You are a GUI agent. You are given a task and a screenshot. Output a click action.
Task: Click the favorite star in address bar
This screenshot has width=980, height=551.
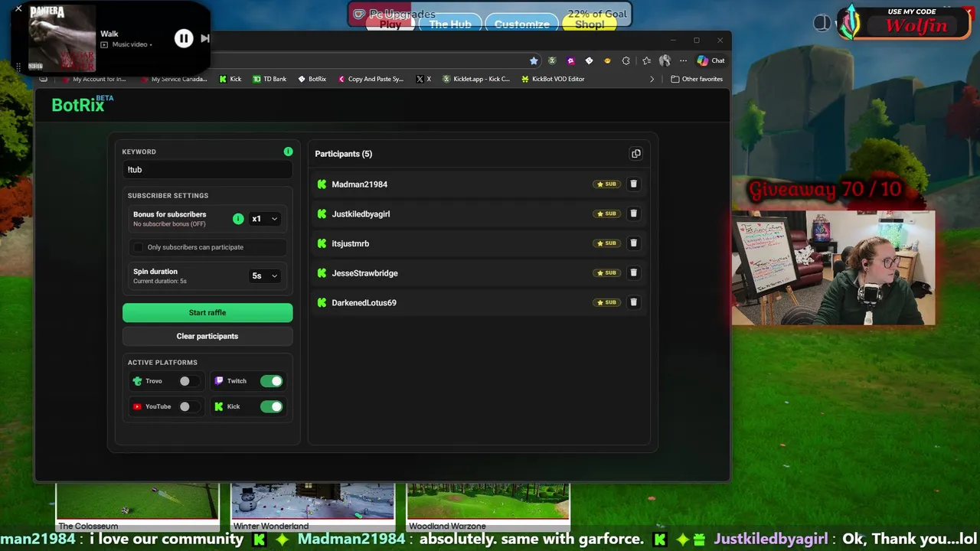[x=533, y=60]
